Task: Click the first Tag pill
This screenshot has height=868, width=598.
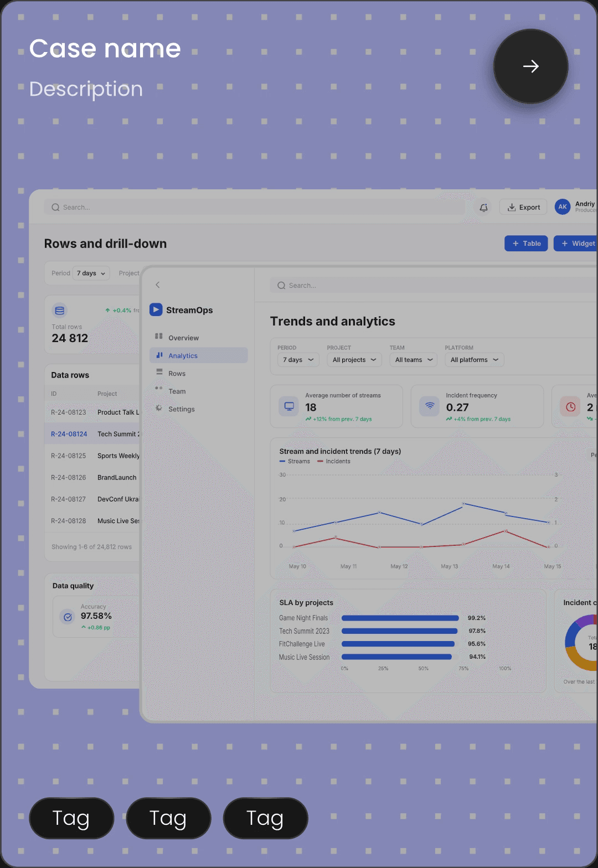Action: point(71,818)
